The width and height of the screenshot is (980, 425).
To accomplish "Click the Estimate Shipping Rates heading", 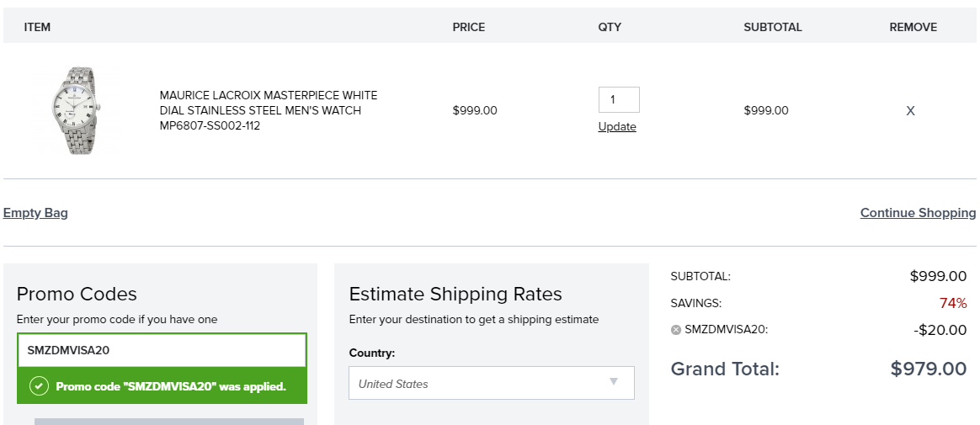I will click(x=455, y=294).
